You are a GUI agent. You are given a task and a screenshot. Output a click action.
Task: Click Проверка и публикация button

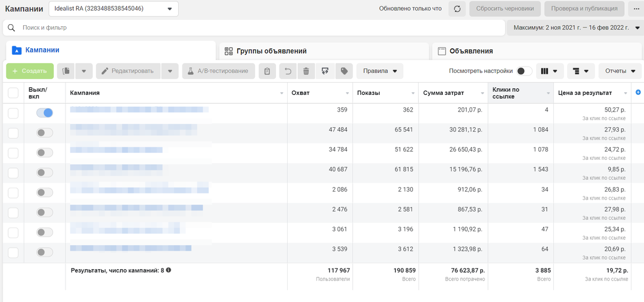tap(584, 9)
